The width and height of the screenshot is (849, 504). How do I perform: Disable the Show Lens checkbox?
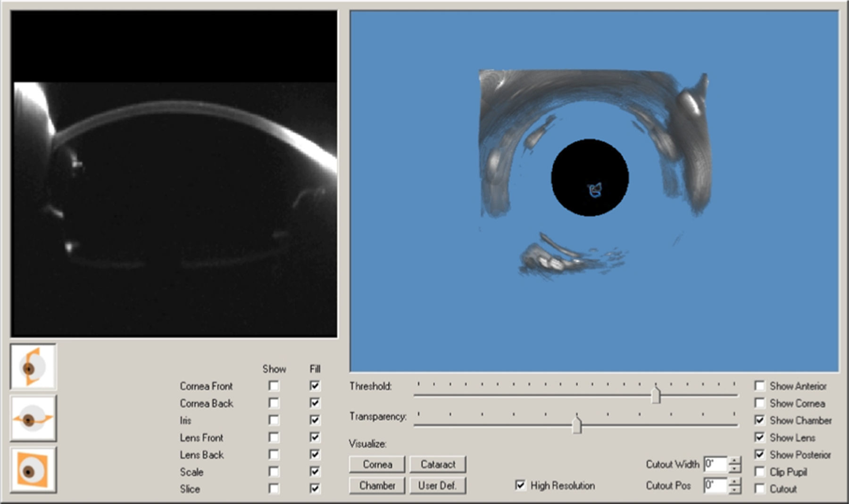point(759,438)
